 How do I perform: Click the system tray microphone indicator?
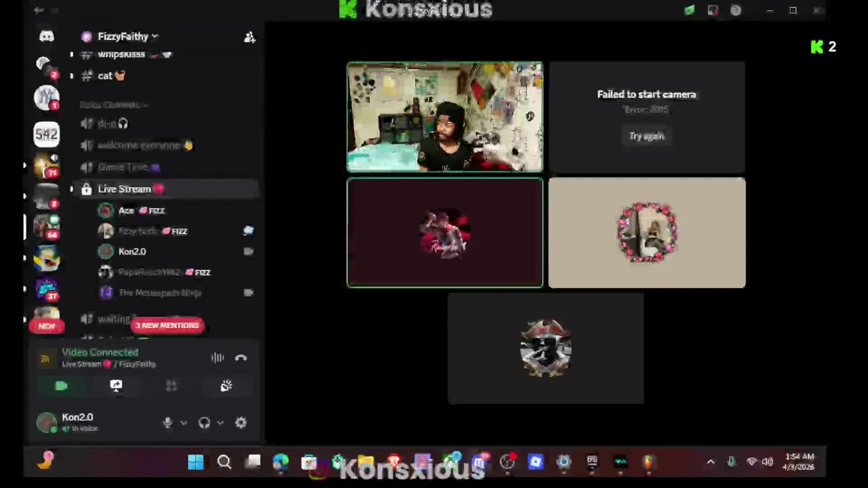coord(731,462)
